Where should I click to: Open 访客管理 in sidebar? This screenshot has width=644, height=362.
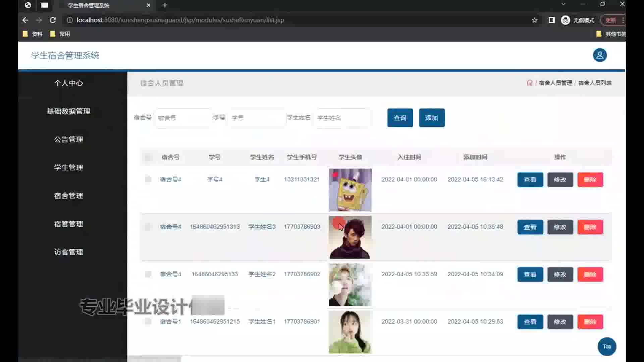68,252
